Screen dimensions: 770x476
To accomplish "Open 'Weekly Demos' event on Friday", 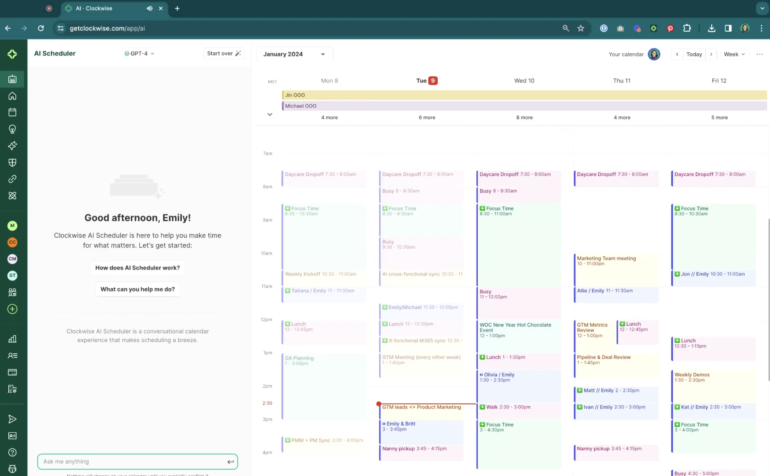I will coord(713,386).
